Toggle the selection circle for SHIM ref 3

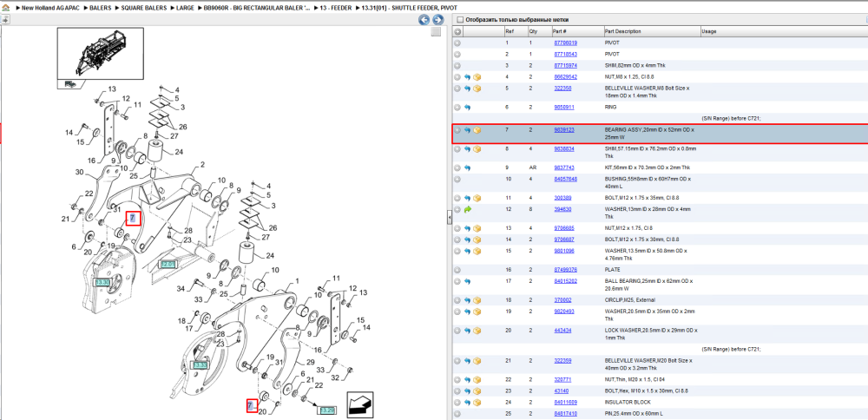(x=457, y=66)
